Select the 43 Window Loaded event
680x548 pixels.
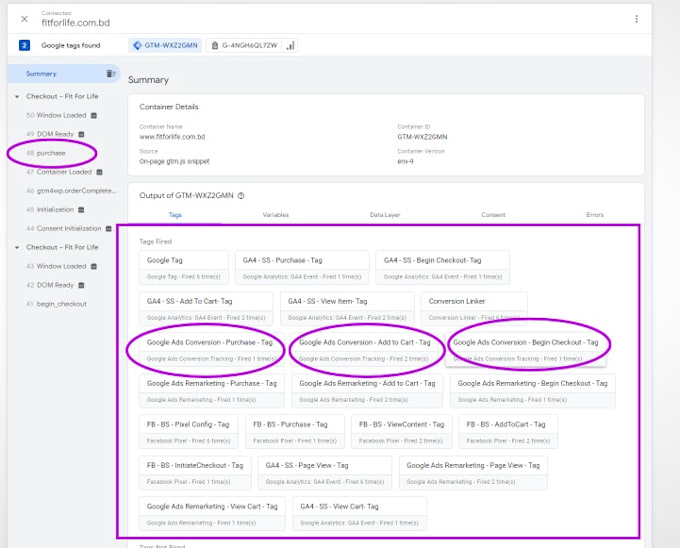56,266
